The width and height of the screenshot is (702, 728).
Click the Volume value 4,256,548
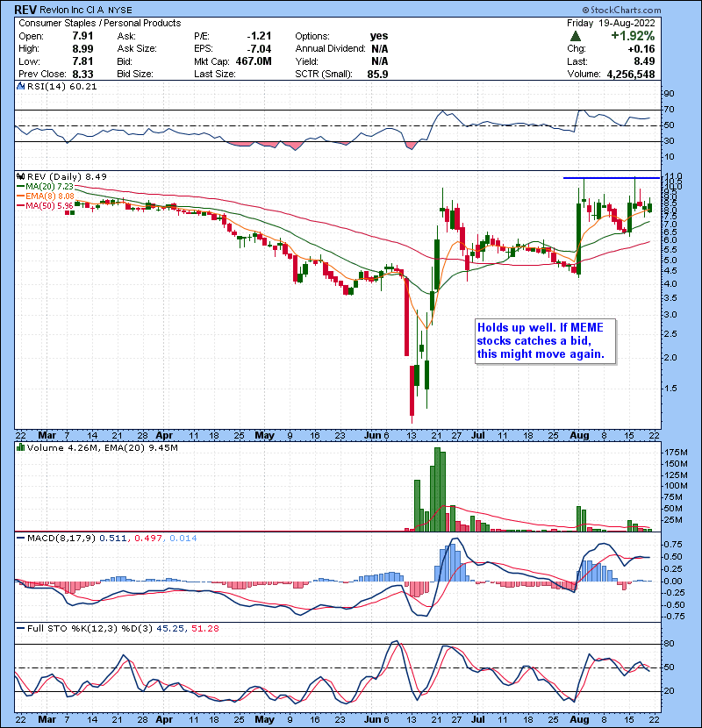(x=631, y=75)
